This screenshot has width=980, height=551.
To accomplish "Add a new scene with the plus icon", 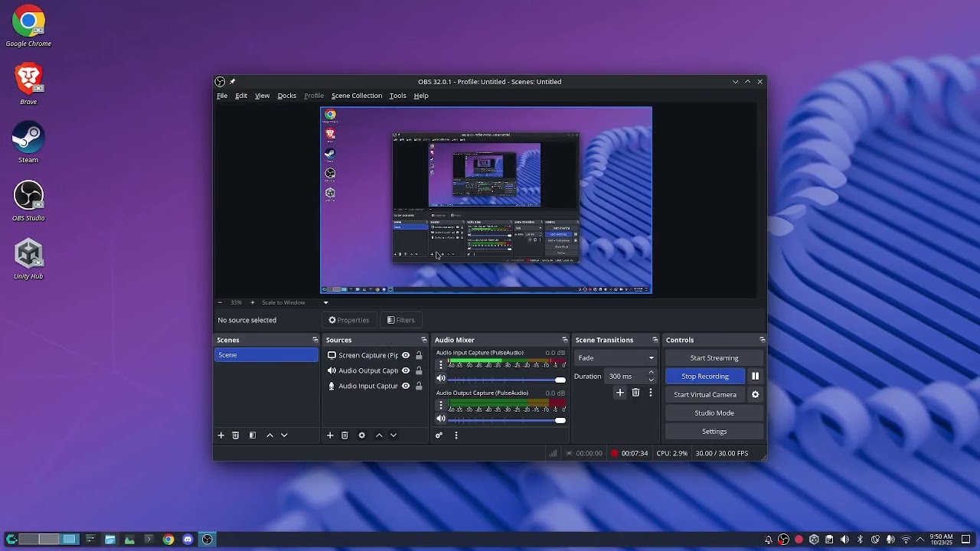I will click(221, 435).
